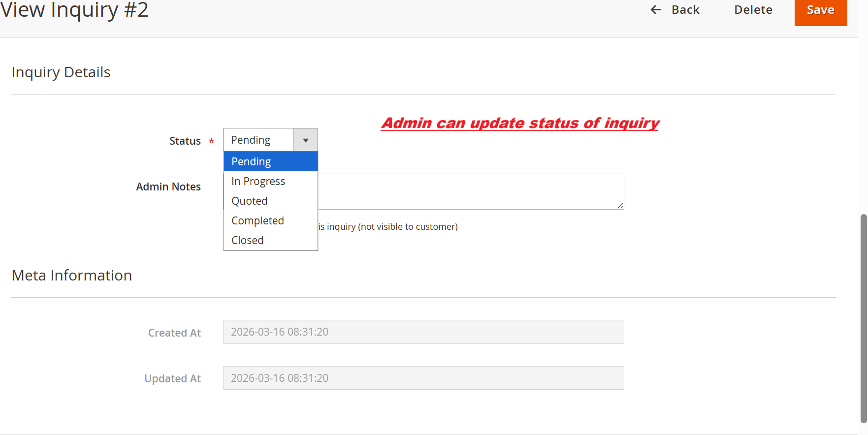Select the highlighted Pending option in list
The image size is (868, 435).
tap(270, 161)
